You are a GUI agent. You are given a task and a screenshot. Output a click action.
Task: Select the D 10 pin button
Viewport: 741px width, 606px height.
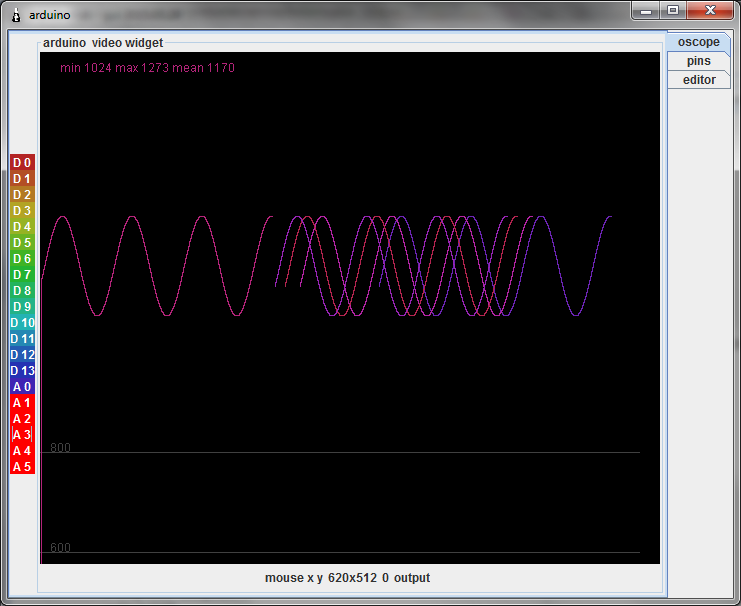tap(22, 323)
